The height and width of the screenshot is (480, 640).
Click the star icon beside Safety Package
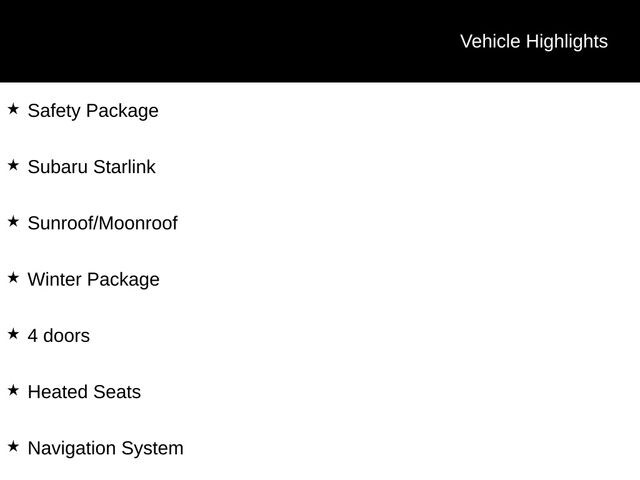(13, 108)
